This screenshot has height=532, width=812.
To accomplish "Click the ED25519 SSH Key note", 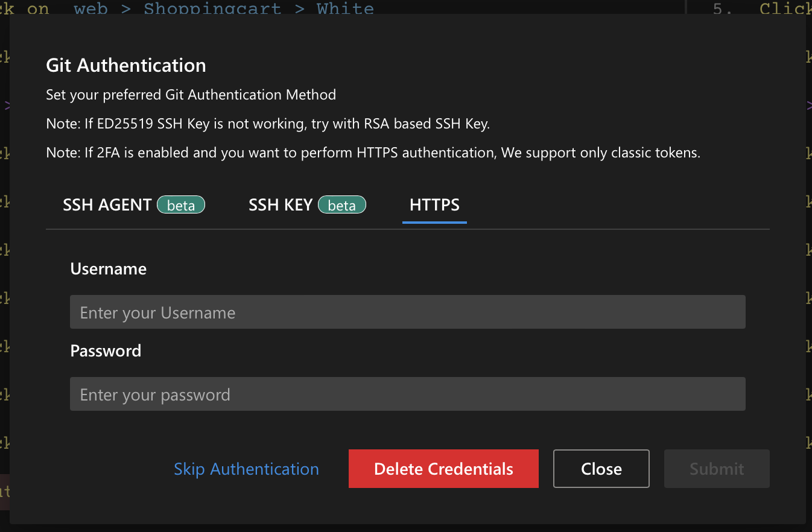I will [x=268, y=124].
